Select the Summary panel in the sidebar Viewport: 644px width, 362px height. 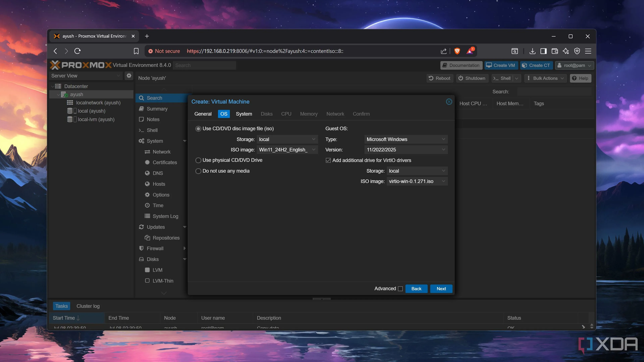[157, 109]
